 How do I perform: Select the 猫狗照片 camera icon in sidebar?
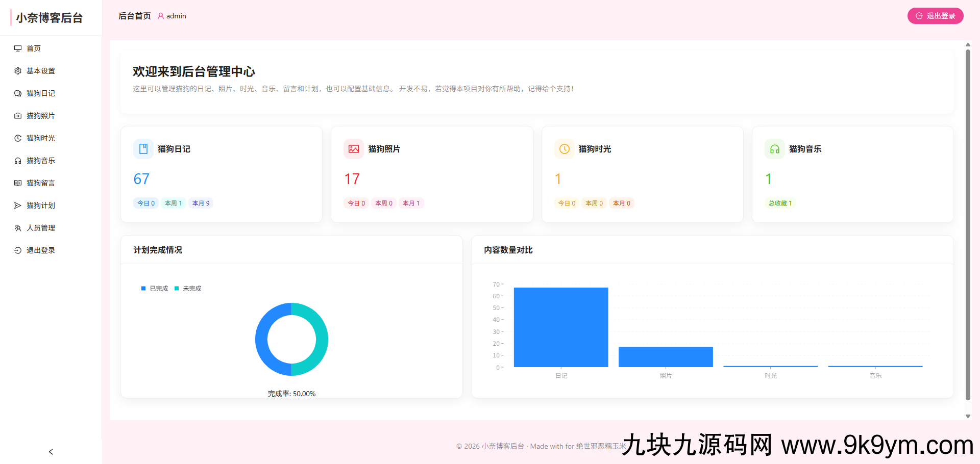pos(17,116)
